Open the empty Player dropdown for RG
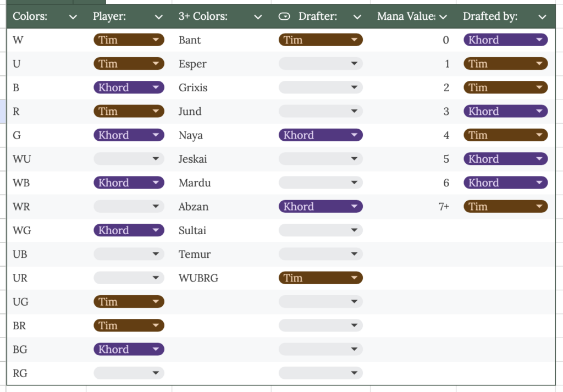The height and width of the screenshot is (392, 563). (156, 373)
